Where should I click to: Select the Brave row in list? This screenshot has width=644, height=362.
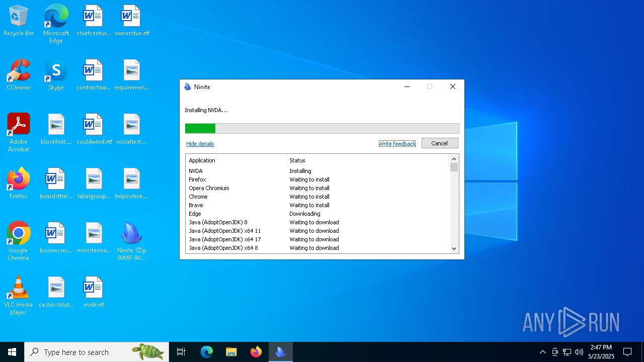[x=317, y=205]
